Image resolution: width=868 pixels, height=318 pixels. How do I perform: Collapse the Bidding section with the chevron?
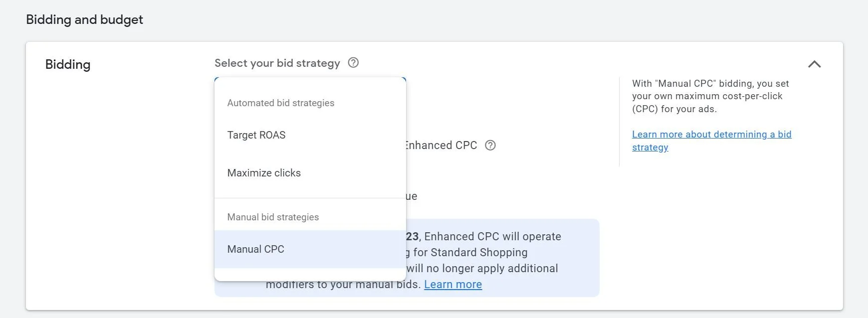coord(814,64)
